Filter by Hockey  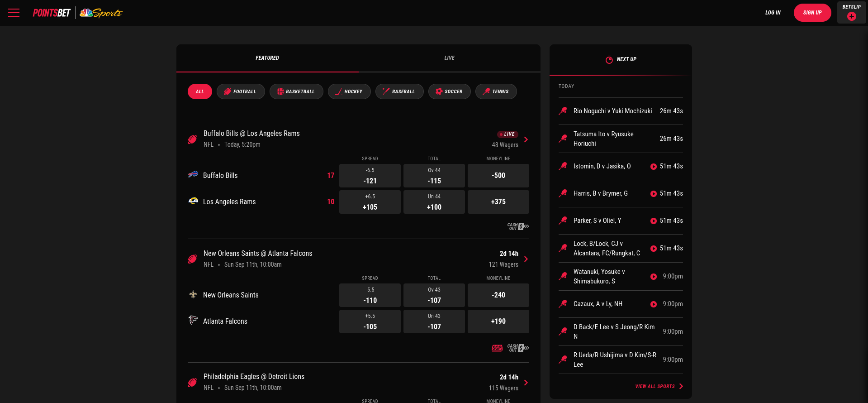coord(349,91)
